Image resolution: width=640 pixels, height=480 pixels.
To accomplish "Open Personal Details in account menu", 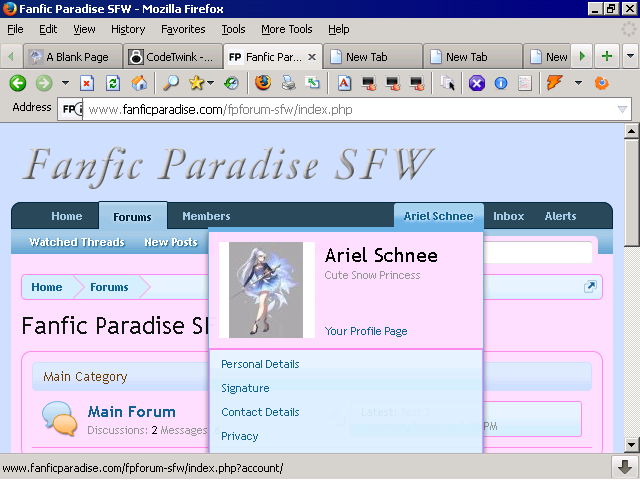I will tap(260, 364).
